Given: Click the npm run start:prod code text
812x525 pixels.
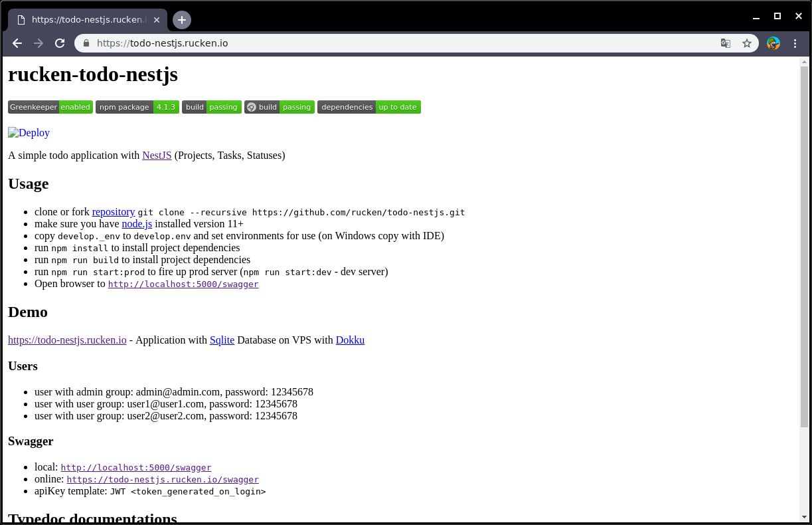Looking at the screenshot, I should (x=98, y=272).
